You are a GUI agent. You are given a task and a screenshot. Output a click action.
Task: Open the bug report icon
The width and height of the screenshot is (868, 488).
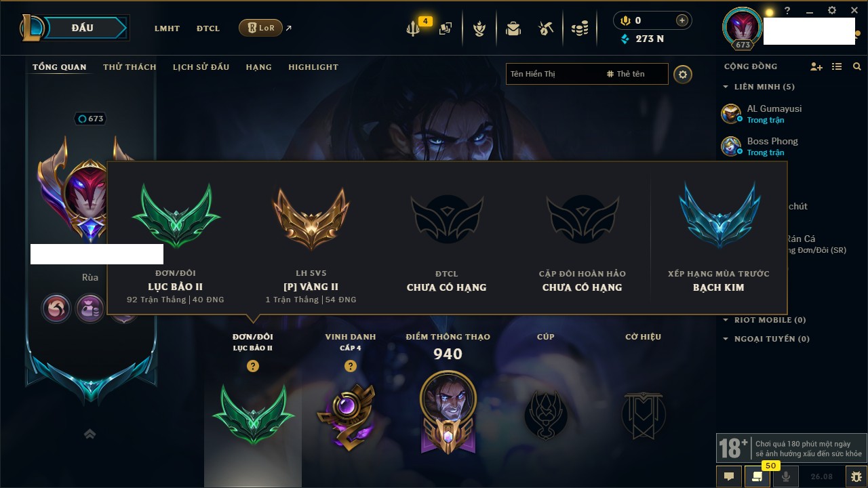(856, 476)
